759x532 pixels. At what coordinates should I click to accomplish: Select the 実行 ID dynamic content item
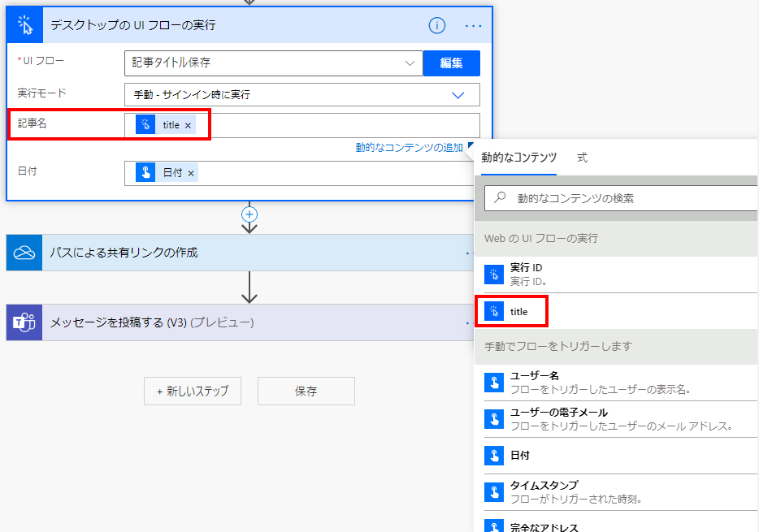coord(616,275)
